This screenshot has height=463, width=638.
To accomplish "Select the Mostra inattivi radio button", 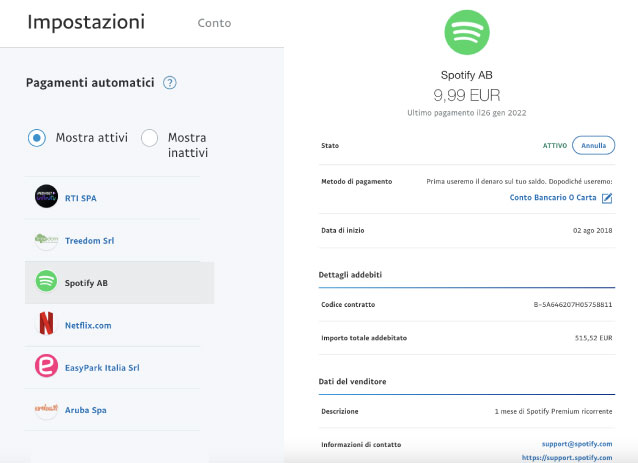I will coord(149,138).
